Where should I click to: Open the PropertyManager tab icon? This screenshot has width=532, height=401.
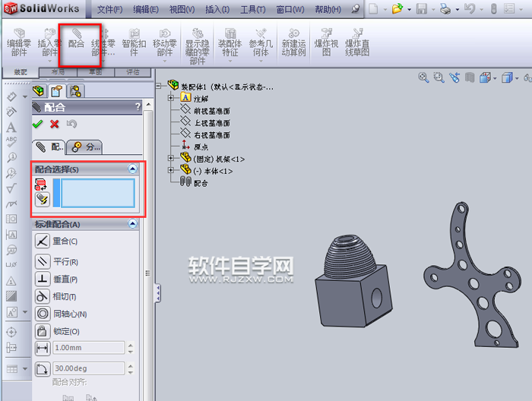[56, 91]
